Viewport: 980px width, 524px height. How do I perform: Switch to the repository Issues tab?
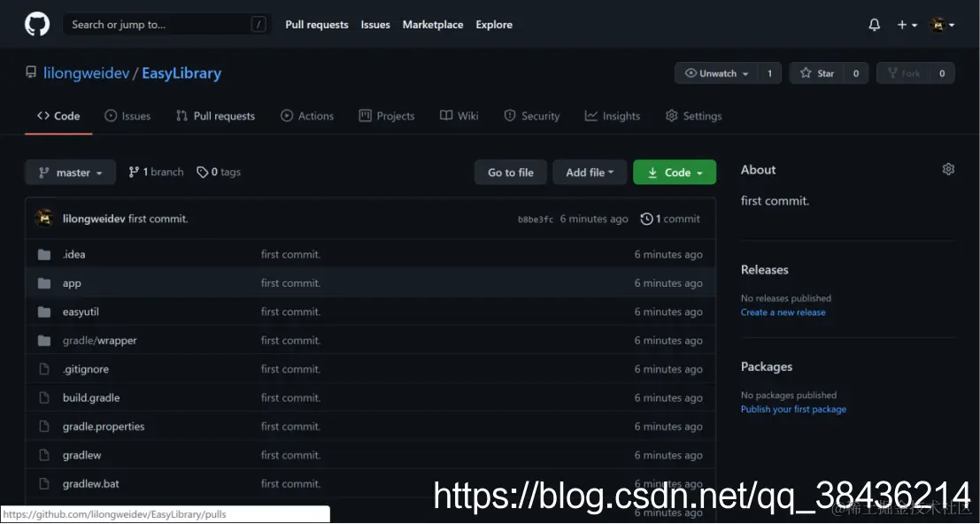click(x=127, y=116)
